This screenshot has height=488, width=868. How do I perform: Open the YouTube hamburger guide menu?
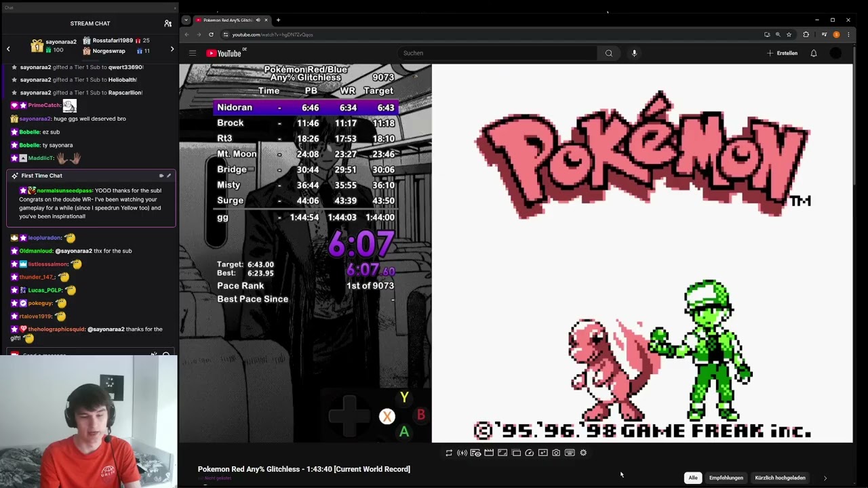[x=193, y=53]
